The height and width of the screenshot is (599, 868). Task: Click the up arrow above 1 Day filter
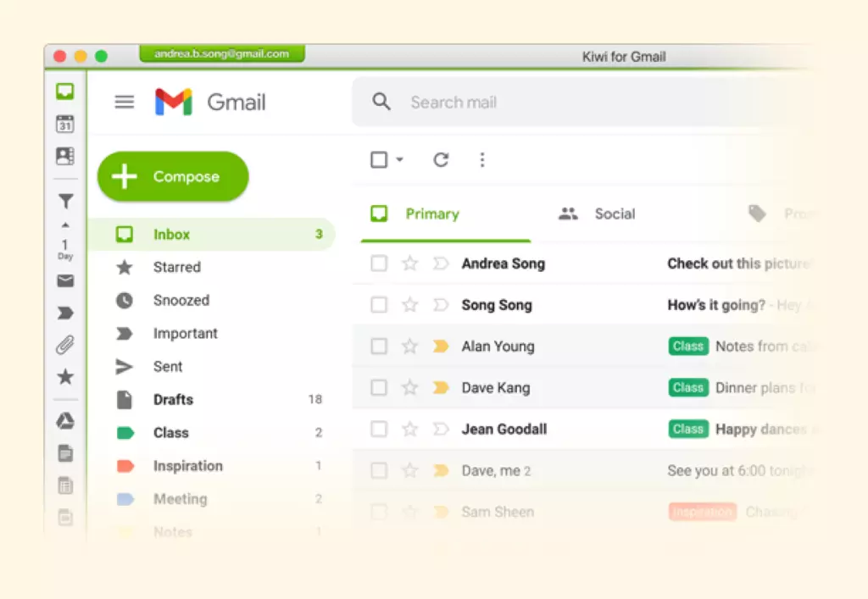point(65,225)
